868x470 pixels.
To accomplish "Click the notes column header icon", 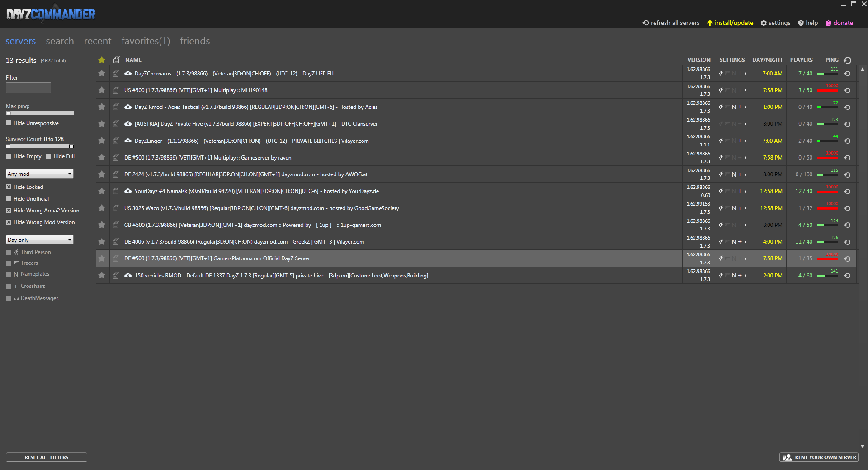I will [x=116, y=60].
